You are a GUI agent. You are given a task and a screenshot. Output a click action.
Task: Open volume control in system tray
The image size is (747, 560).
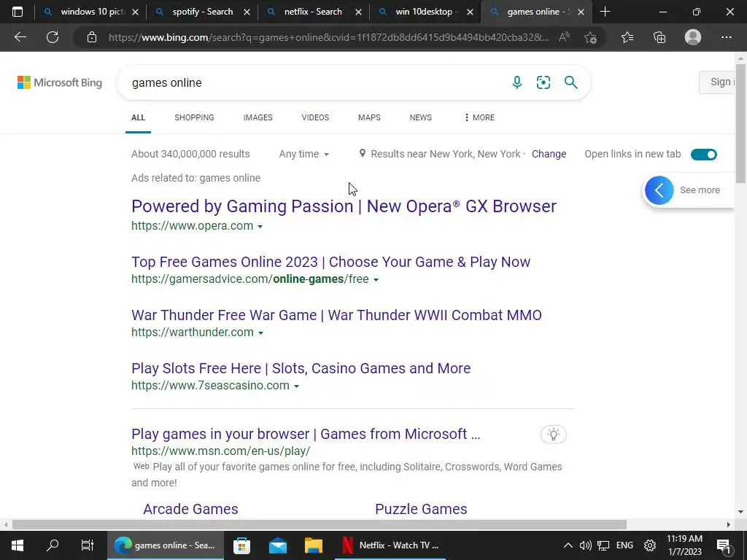[586, 545]
